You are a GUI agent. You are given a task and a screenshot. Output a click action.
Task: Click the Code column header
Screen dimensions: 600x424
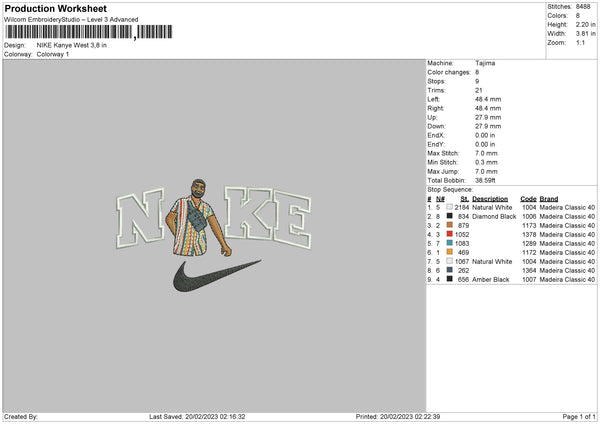click(x=528, y=199)
